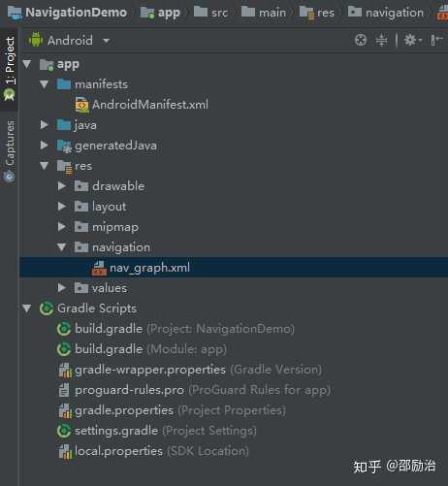Screen dimensions: 448x486
Task: Click the src breadcrumb in navigation bar
Action: pyautogui.click(x=211, y=13)
